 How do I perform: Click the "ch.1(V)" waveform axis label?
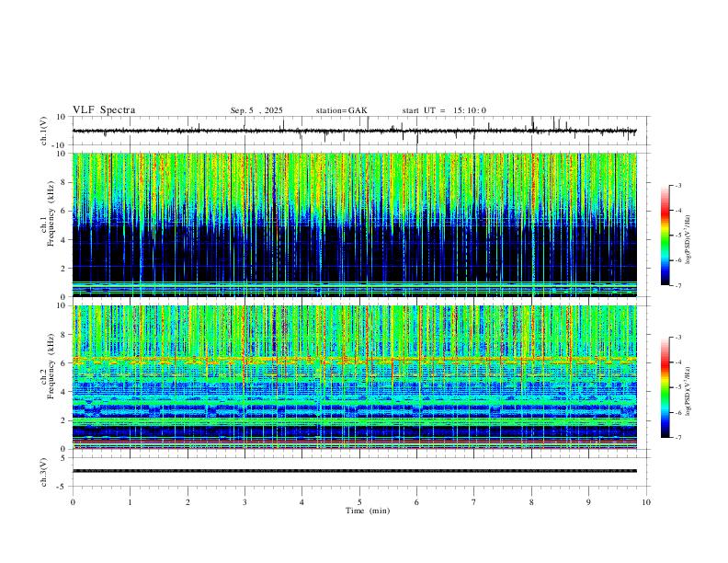(x=45, y=131)
